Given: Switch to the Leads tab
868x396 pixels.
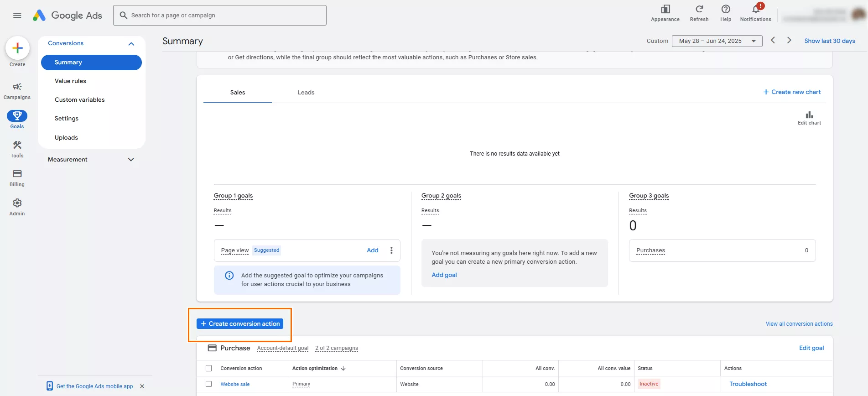Looking at the screenshot, I should (x=306, y=93).
